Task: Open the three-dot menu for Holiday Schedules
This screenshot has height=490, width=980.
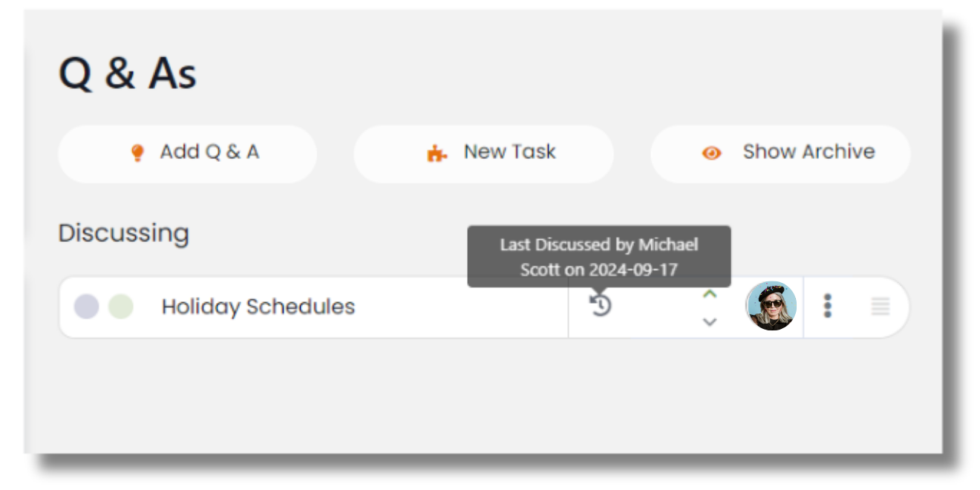Action: [828, 306]
